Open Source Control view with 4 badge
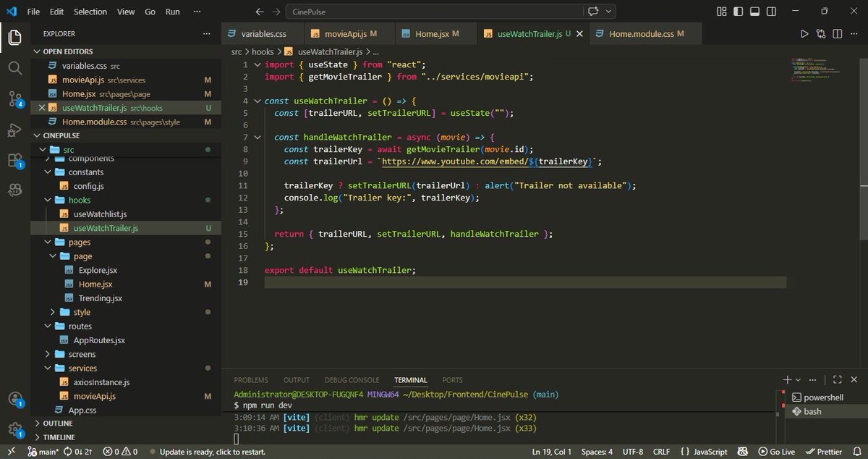 [15, 99]
